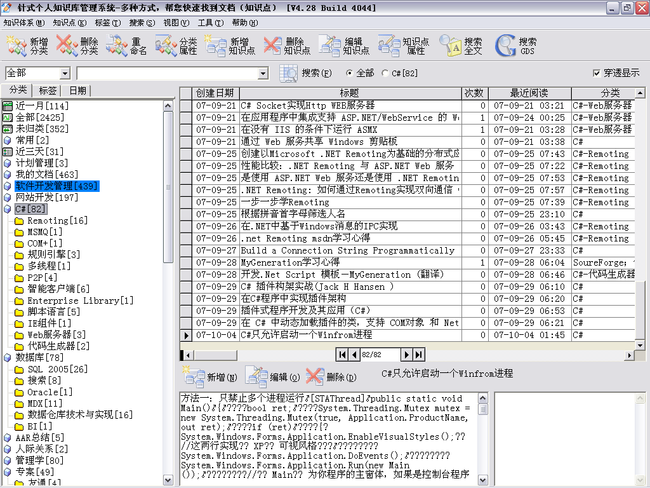This screenshot has height=488, width=650.
Task: Open the 工具 menu
Action: click(210, 23)
